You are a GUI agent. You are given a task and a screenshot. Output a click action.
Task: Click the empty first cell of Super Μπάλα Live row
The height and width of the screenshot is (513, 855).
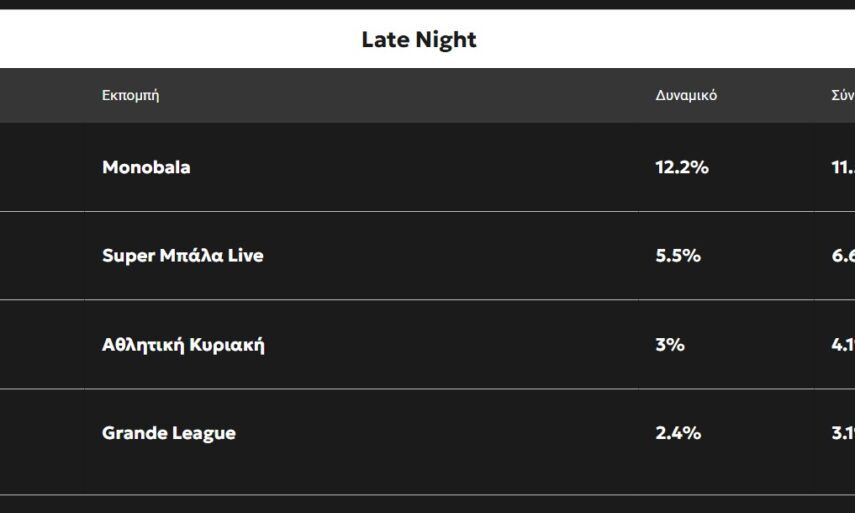pos(42,255)
